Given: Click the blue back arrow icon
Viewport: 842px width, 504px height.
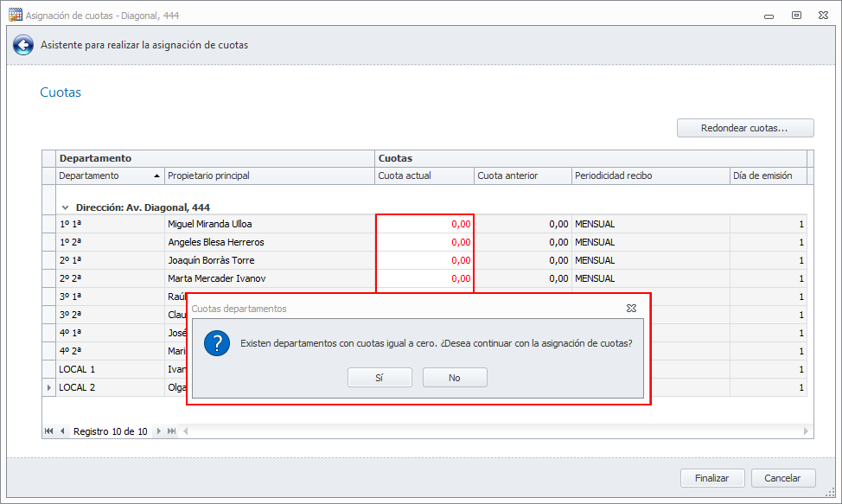Looking at the screenshot, I should [x=23, y=45].
